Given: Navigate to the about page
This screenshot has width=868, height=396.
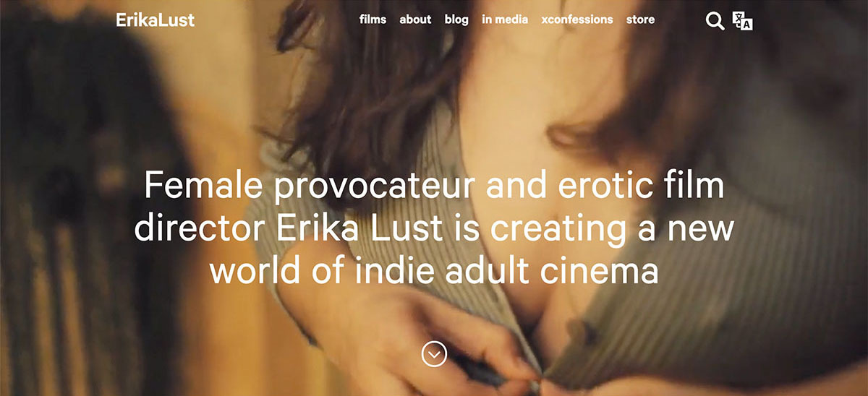Looking at the screenshot, I should pos(415,20).
